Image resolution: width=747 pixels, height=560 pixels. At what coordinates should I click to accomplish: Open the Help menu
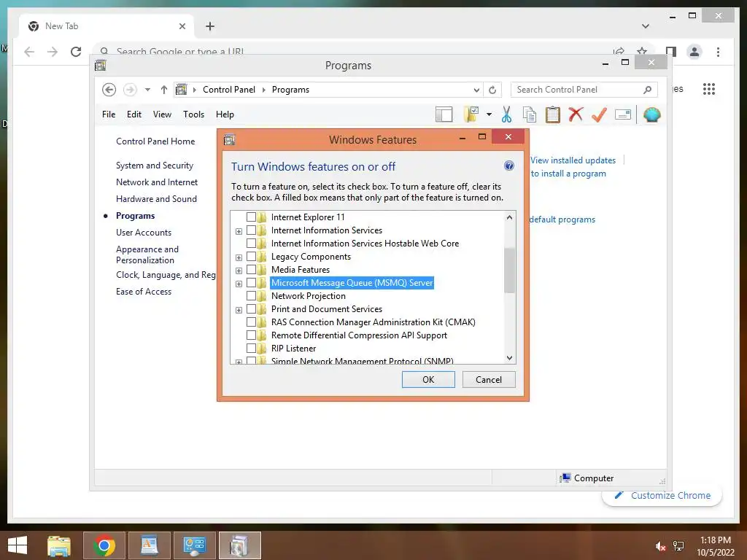tap(225, 114)
